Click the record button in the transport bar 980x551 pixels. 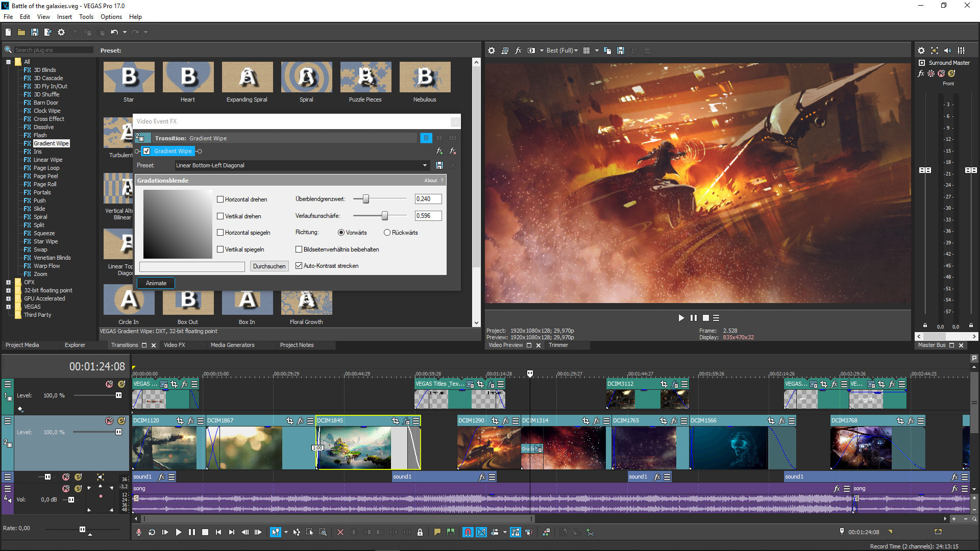(138, 532)
